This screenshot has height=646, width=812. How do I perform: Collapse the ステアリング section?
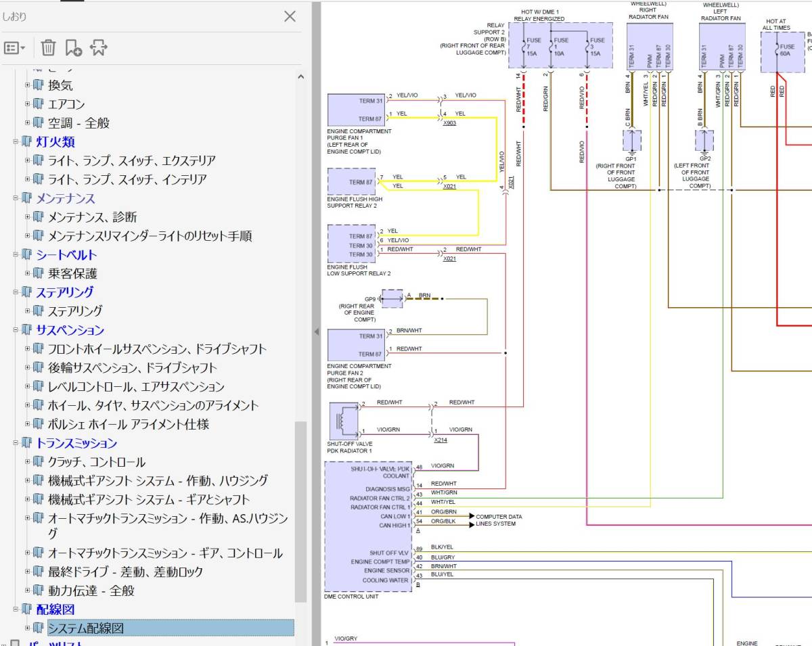16,292
